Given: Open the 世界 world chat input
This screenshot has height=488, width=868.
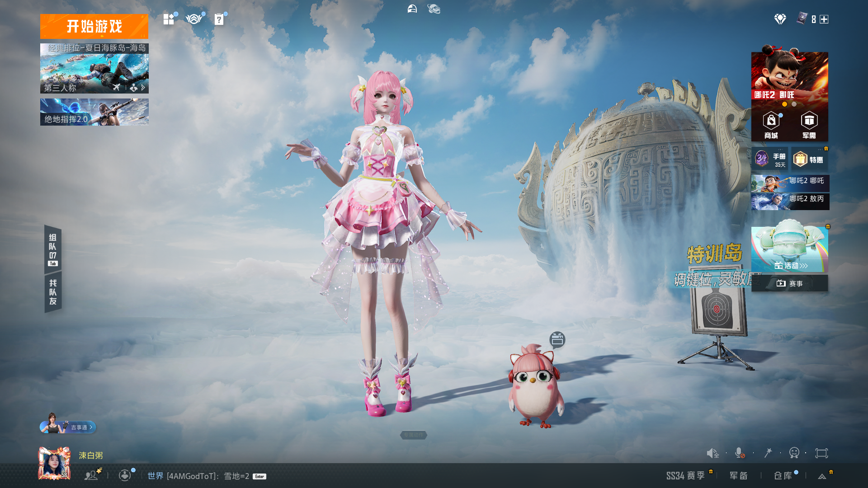Looking at the screenshot, I should (199, 476).
